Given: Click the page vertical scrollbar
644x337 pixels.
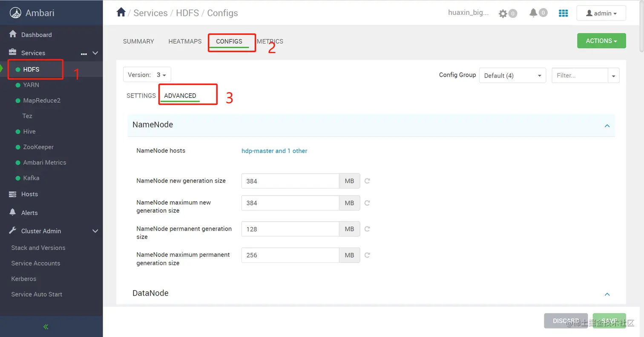Looking at the screenshot, I should tap(641, 26).
